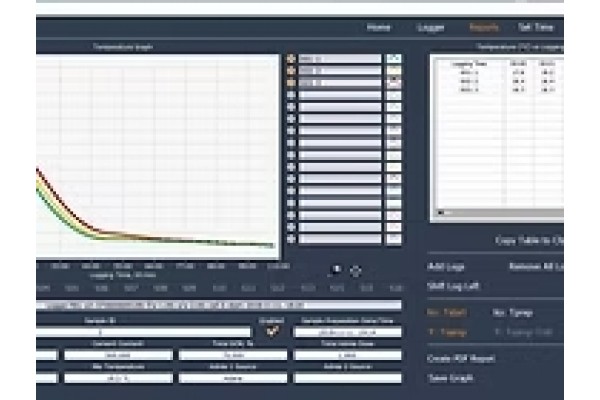The width and height of the screenshot is (600, 400).
Task: Click the Admix 2 Source field
Action: pos(347,378)
